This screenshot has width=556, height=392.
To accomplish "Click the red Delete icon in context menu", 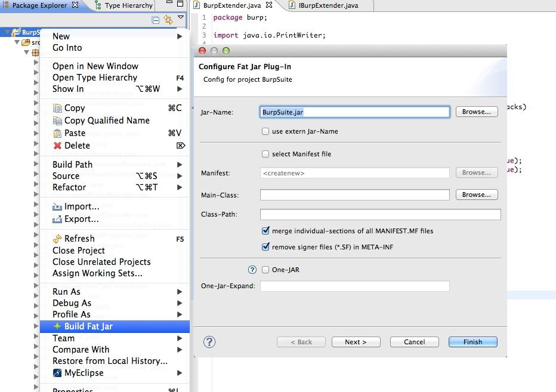I will click(57, 146).
